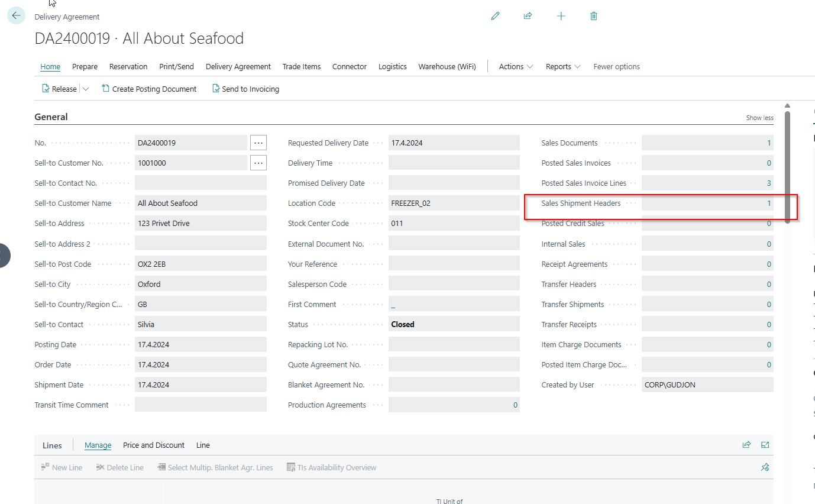Open lookup for the No. field
This screenshot has height=504, width=815.
click(258, 143)
